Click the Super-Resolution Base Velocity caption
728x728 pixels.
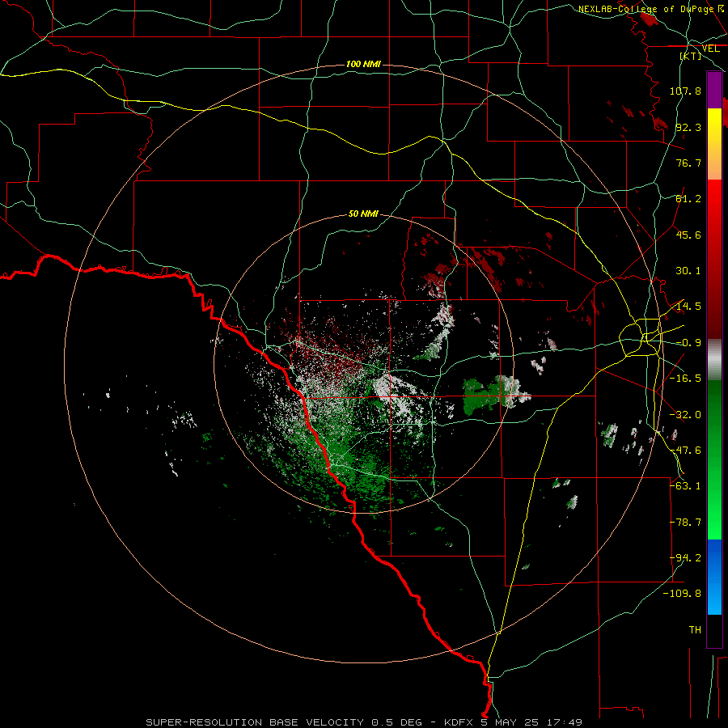coord(363,722)
